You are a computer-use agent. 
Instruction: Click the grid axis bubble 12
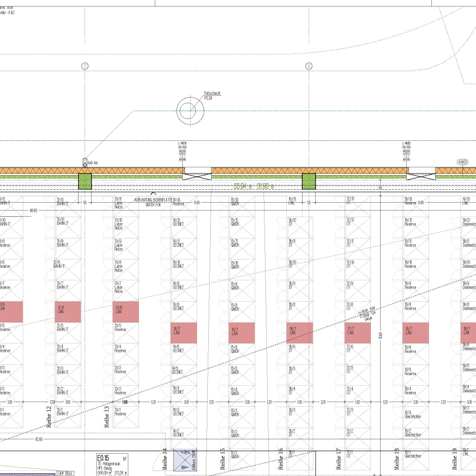click(x=309, y=66)
